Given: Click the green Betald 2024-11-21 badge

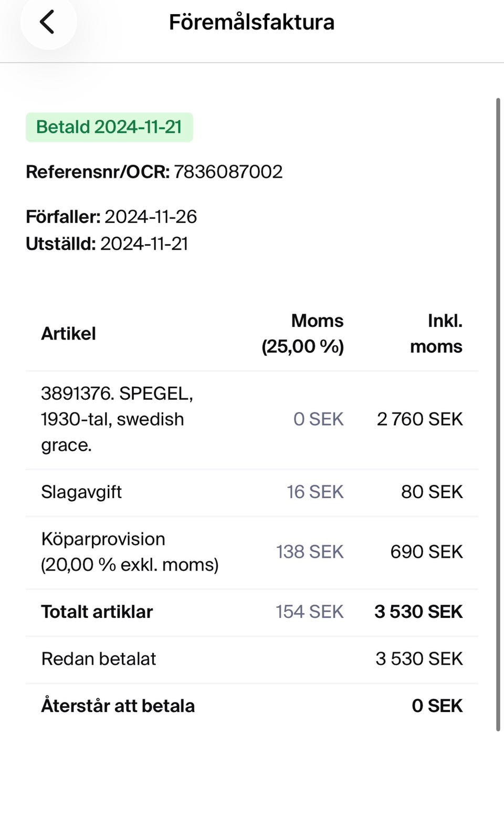Looking at the screenshot, I should pyautogui.click(x=109, y=127).
